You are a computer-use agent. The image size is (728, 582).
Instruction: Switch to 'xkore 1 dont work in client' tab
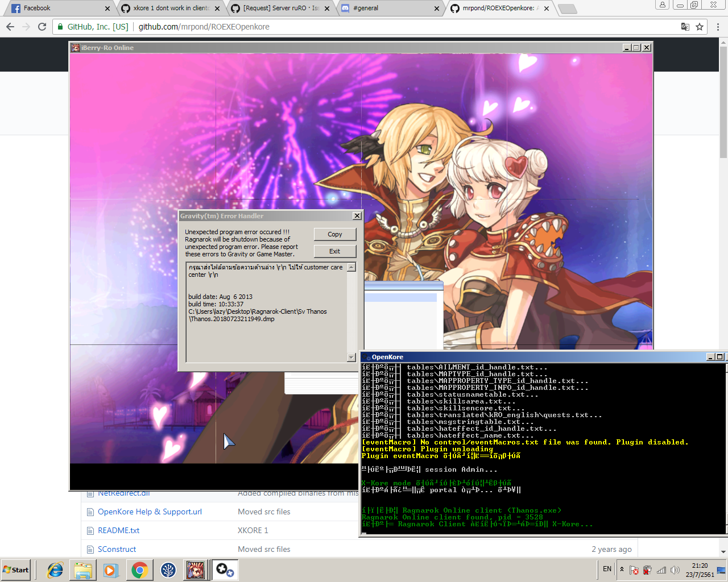(x=169, y=8)
